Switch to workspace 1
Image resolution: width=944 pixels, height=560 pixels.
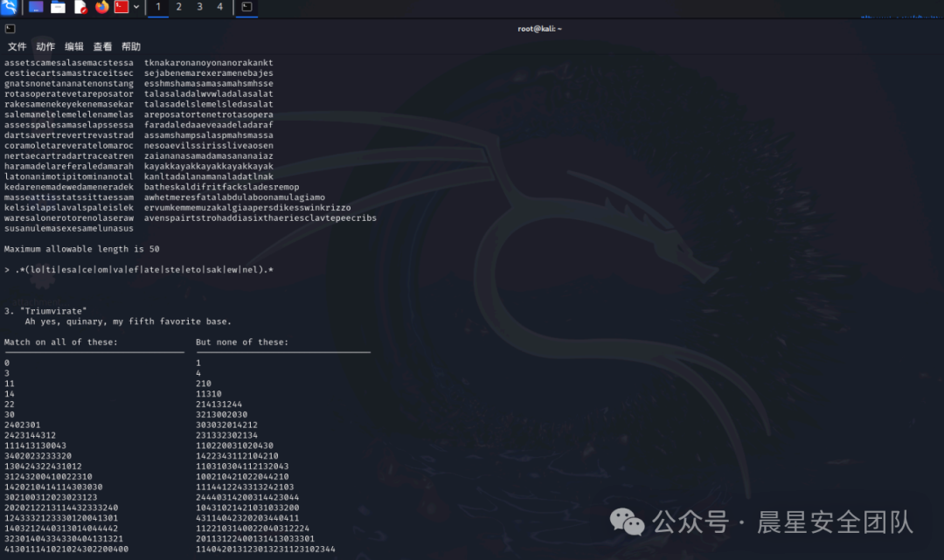[x=158, y=7]
